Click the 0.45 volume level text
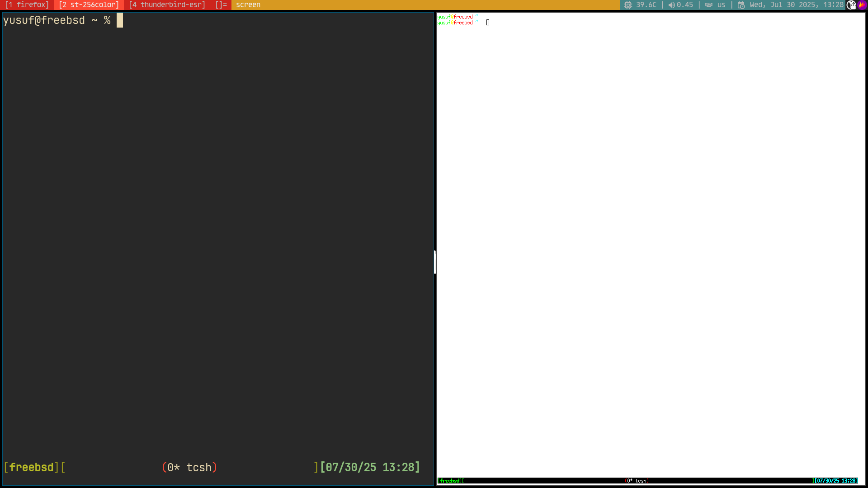 pos(685,5)
